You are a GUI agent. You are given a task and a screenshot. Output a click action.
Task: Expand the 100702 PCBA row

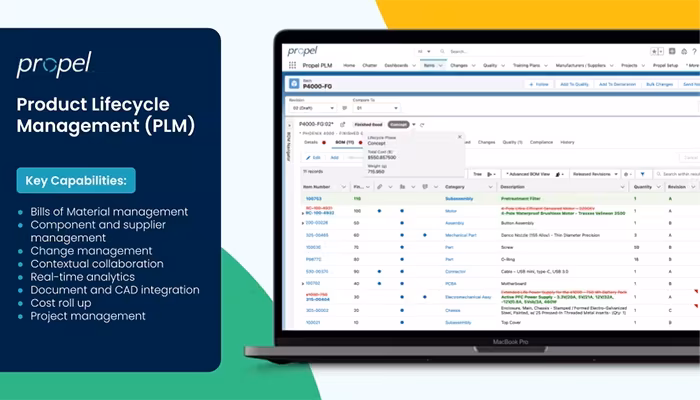pyautogui.click(x=303, y=283)
